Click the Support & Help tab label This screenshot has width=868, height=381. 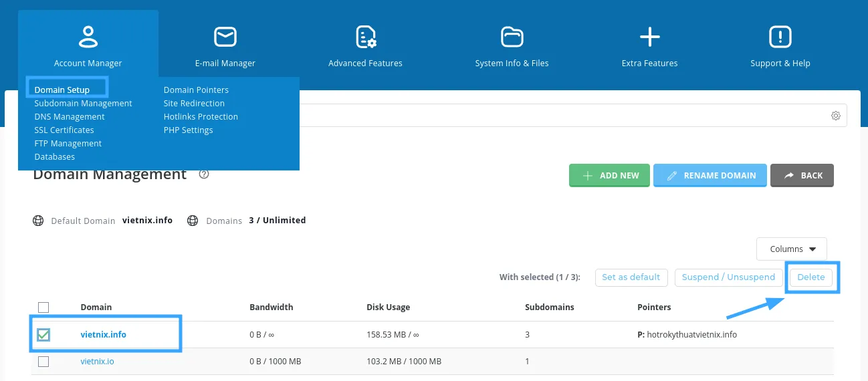pos(780,63)
